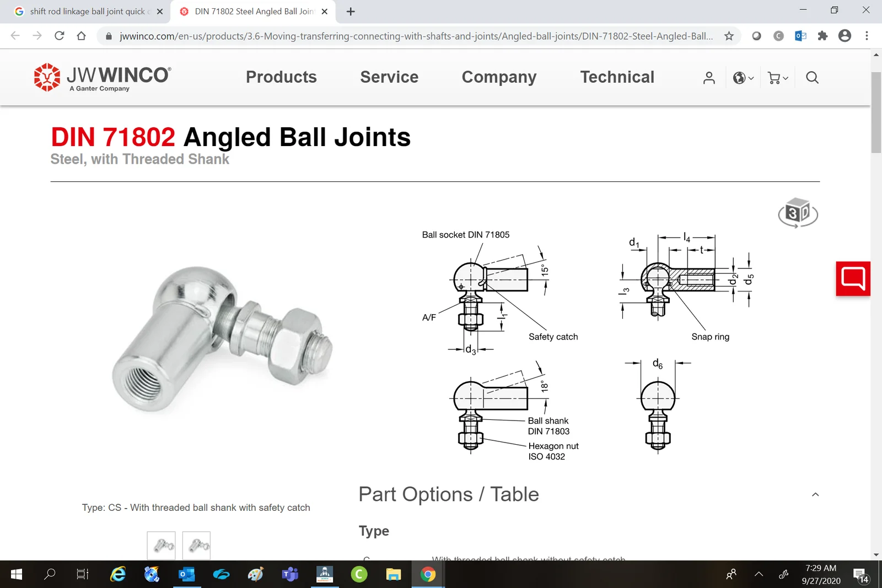
Task: Switch to the shift rod linkage Google tab
Action: pyautogui.click(x=87, y=12)
